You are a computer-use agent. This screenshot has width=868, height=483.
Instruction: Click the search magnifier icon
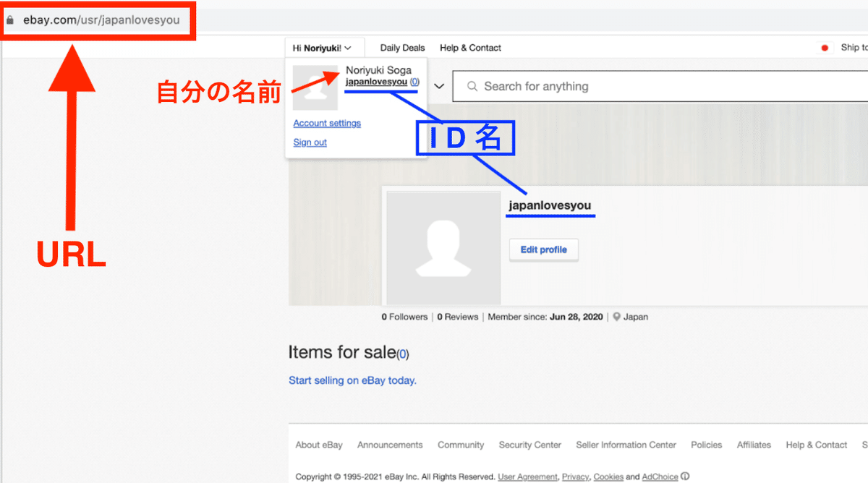click(x=472, y=86)
